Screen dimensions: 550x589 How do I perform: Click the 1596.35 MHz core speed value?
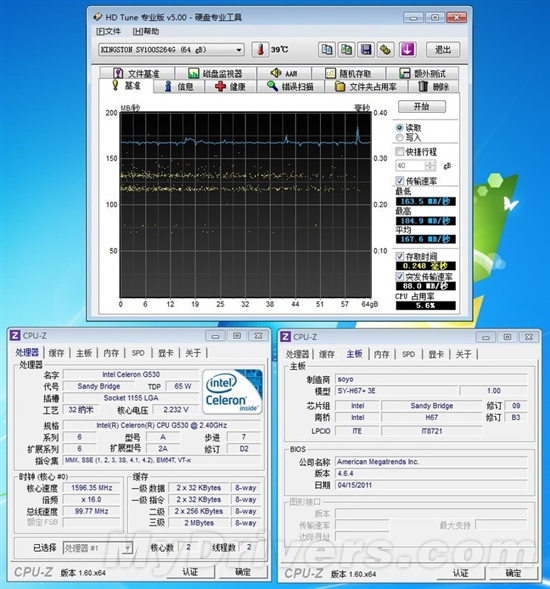[x=92, y=488]
